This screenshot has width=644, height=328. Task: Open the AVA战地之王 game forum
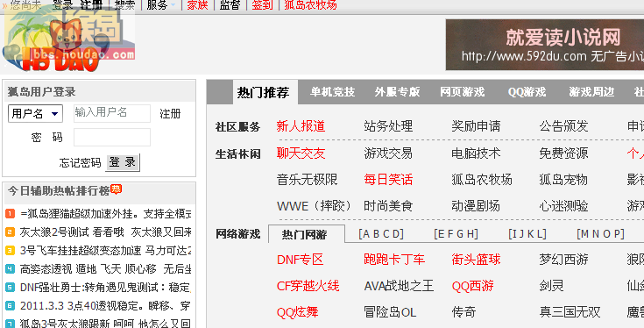coord(399,286)
